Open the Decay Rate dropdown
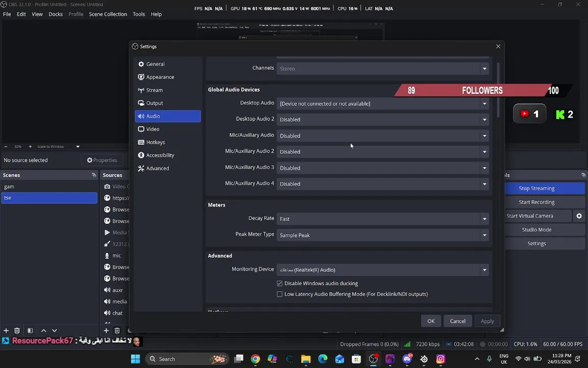Image resolution: width=588 pixels, height=368 pixels. pos(382,219)
